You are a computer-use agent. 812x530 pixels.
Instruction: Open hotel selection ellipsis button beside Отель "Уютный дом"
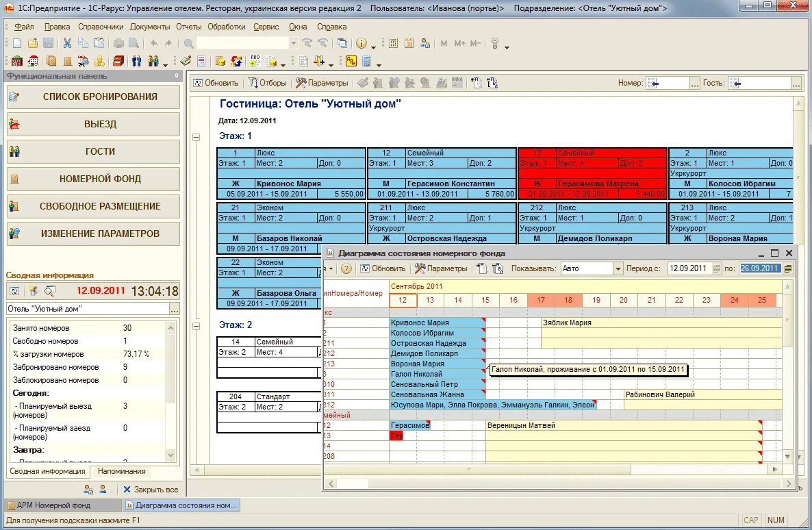coord(175,310)
